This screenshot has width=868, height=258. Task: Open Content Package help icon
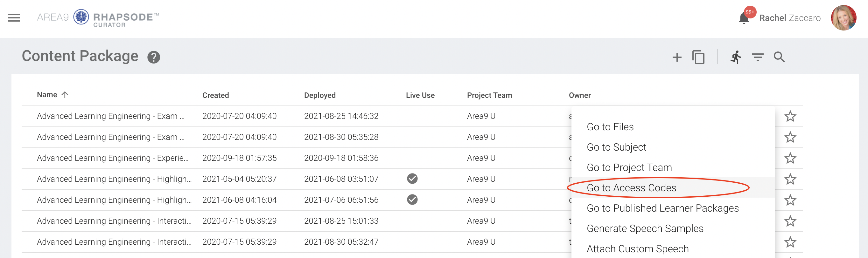tap(154, 57)
